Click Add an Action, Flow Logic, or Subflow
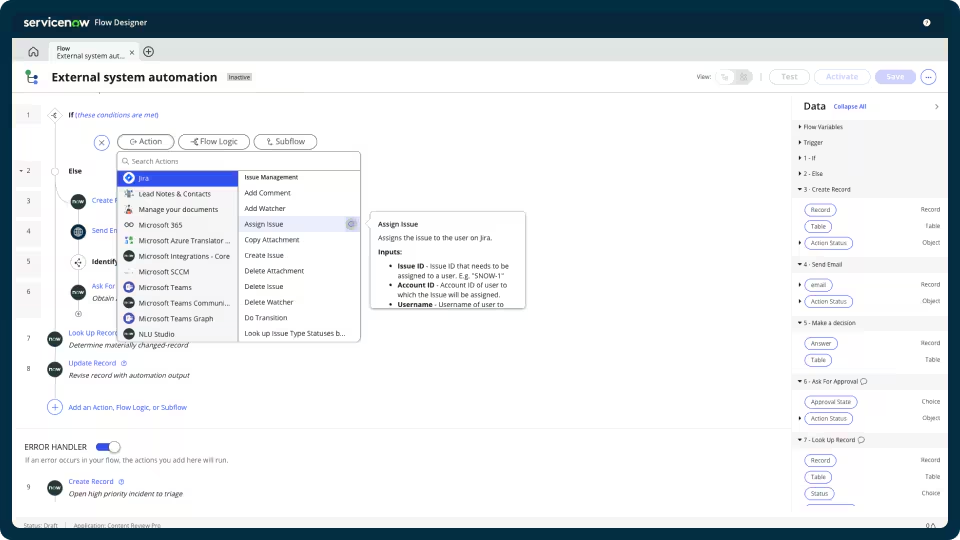960x540 pixels. coord(127,407)
